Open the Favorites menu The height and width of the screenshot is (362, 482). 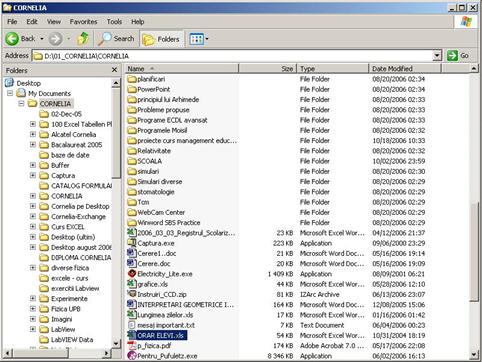pos(83,22)
